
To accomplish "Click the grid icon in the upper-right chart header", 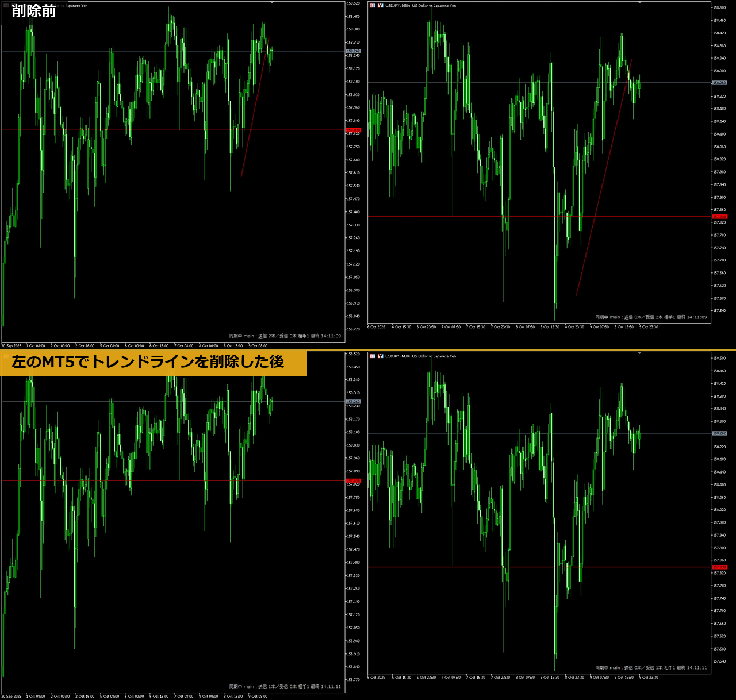I will [x=372, y=6].
